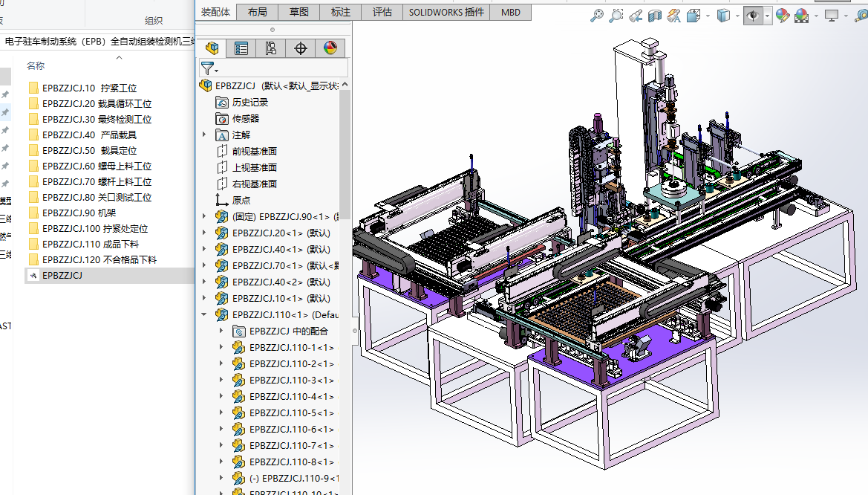The image size is (868, 495).
Task: Click the Zoom to Fit icon
Action: click(597, 16)
